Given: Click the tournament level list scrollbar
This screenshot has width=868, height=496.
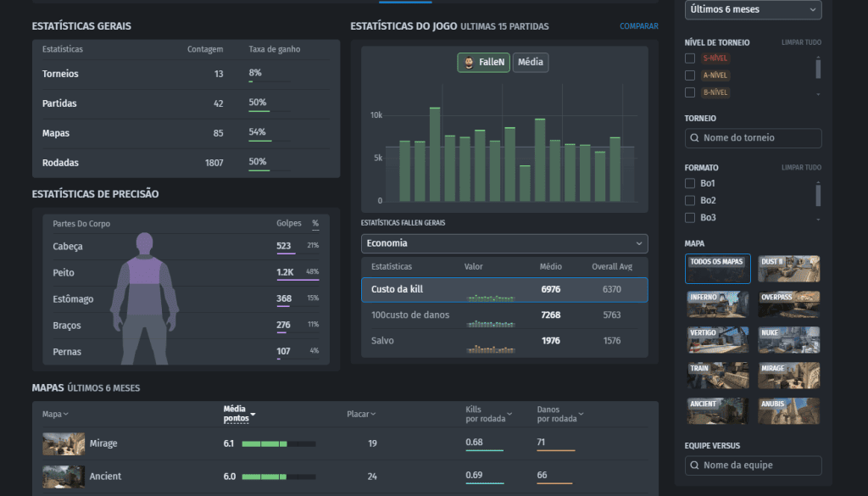Looking at the screenshot, I should point(818,69).
